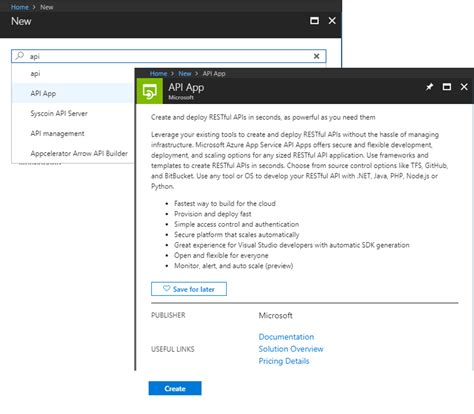Image resolution: width=474 pixels, height=414 pixels.
Task: Open Home breadcrumb in New blade
Action: click(20, 7)
